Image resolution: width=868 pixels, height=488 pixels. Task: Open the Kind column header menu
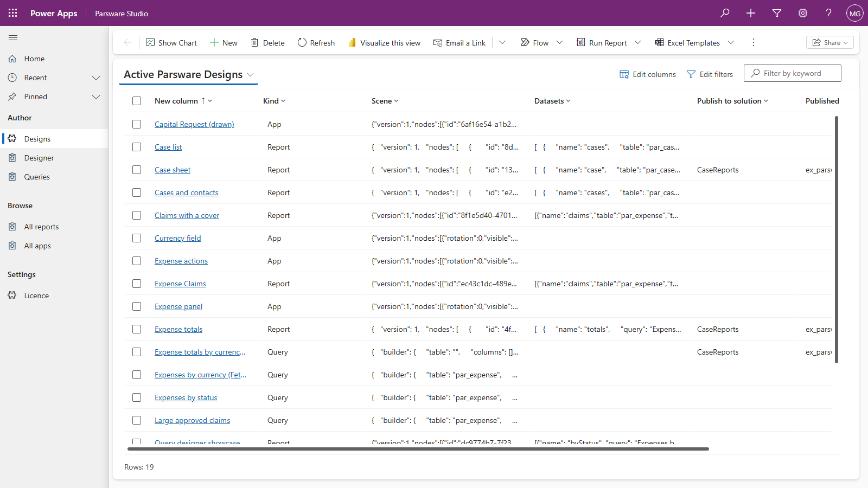[x=275, y=101]
